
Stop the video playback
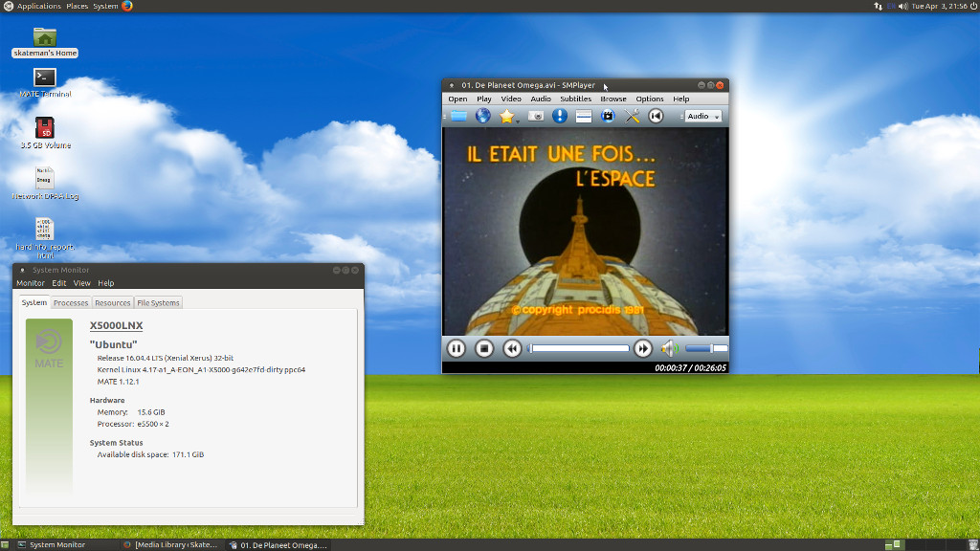pyautogui.click(x=484, y=348)
